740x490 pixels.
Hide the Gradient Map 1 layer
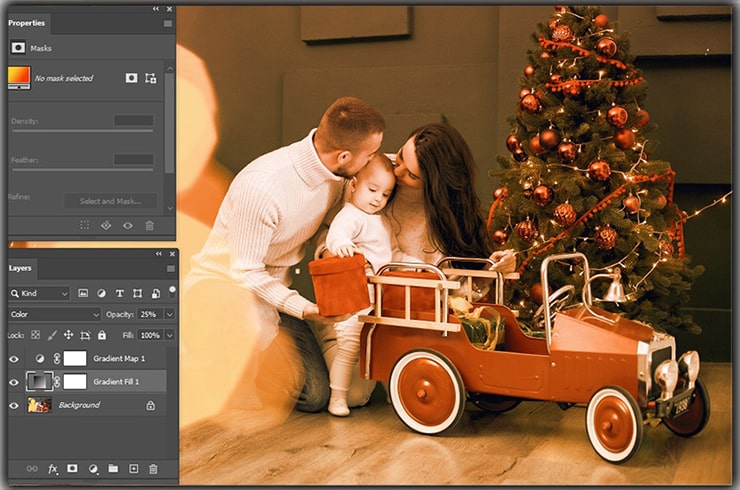pyautogui.click(x=14, y=359)
